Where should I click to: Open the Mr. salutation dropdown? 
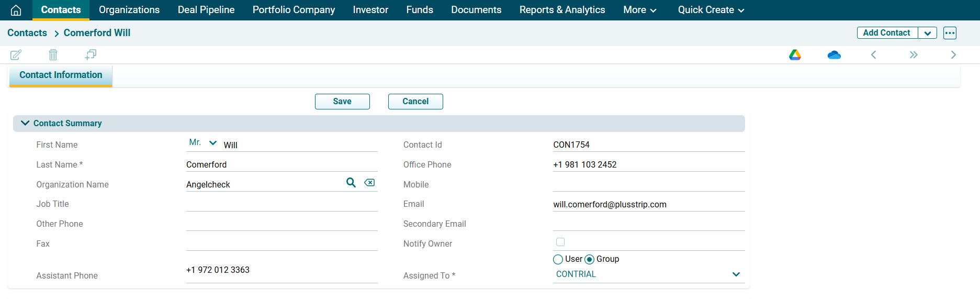click(203, 142)
